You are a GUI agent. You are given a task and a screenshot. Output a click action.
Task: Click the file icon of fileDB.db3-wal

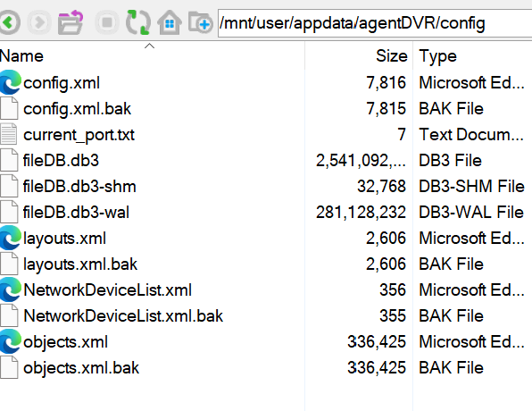coord(9,212)
